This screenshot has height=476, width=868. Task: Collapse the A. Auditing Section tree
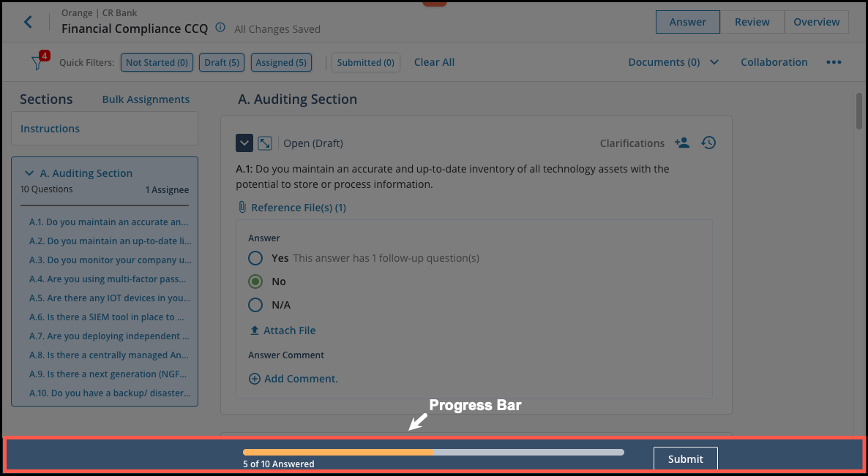(29, 174)
